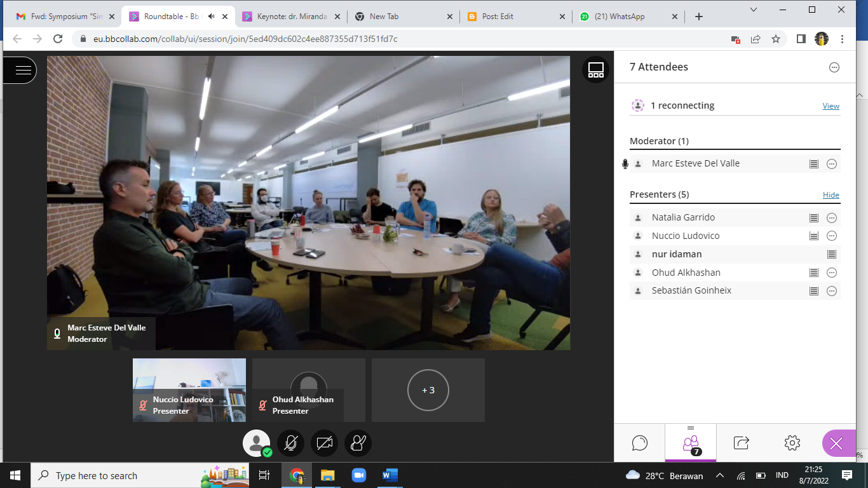Open My Settings gear tab

coord(792,443)
